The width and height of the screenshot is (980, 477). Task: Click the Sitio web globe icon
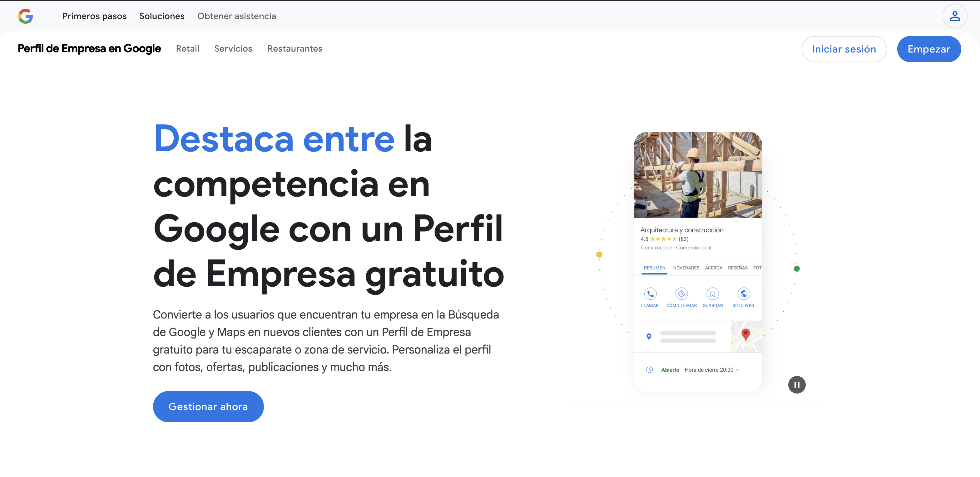point(744,294)
